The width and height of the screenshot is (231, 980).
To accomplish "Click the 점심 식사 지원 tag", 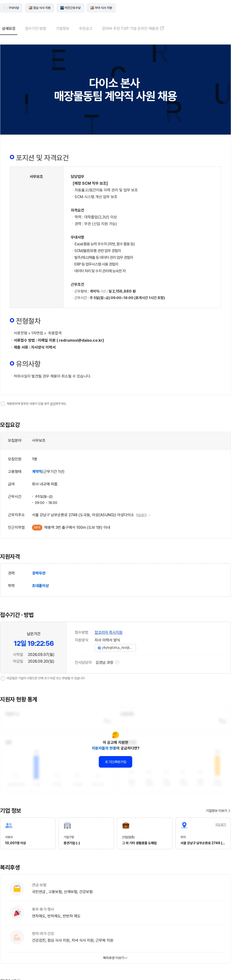I will 39,8.
